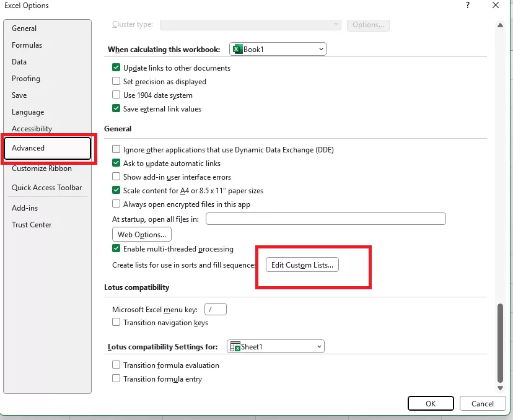The image size is (513, 420).
Task: Click the worksheet icon beside Sheet1
Action: tap(235, 346)
